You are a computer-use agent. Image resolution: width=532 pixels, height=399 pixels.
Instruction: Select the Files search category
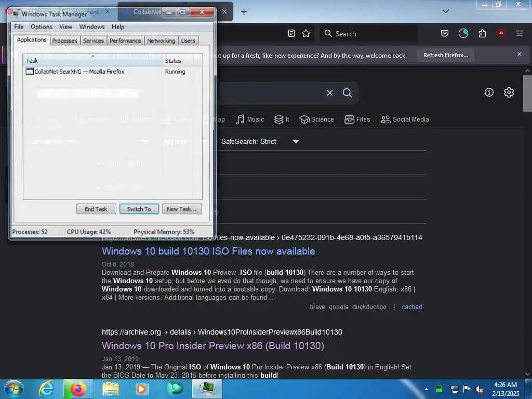click(x=357, y=119)
